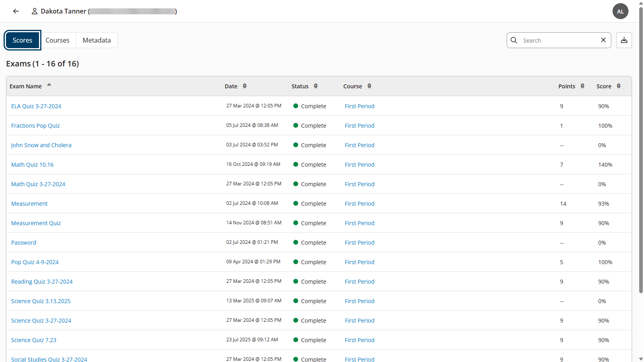Clear the search field with the X icon

(603, 40)
